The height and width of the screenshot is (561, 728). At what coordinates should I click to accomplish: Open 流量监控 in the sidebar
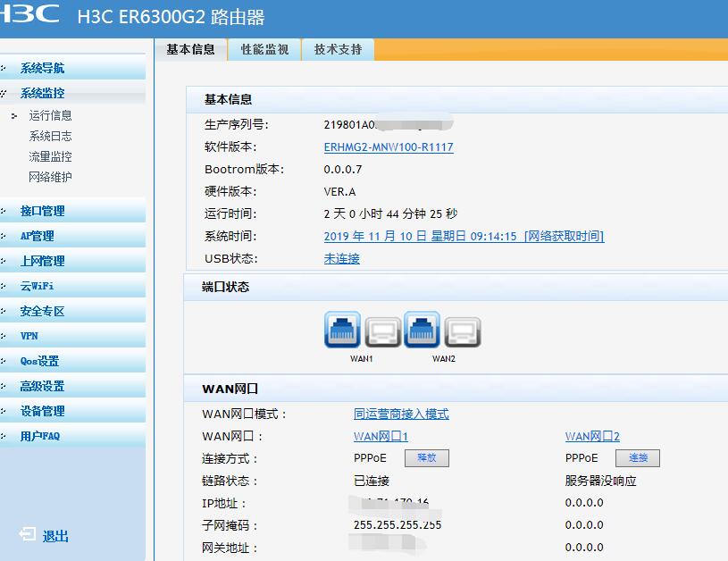[x=50, y=156]
